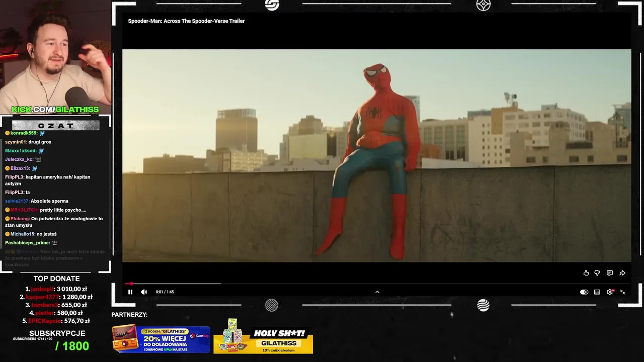
Task: Exit fullscreen using the collapse arrows icon
Action: click(622, 292)
